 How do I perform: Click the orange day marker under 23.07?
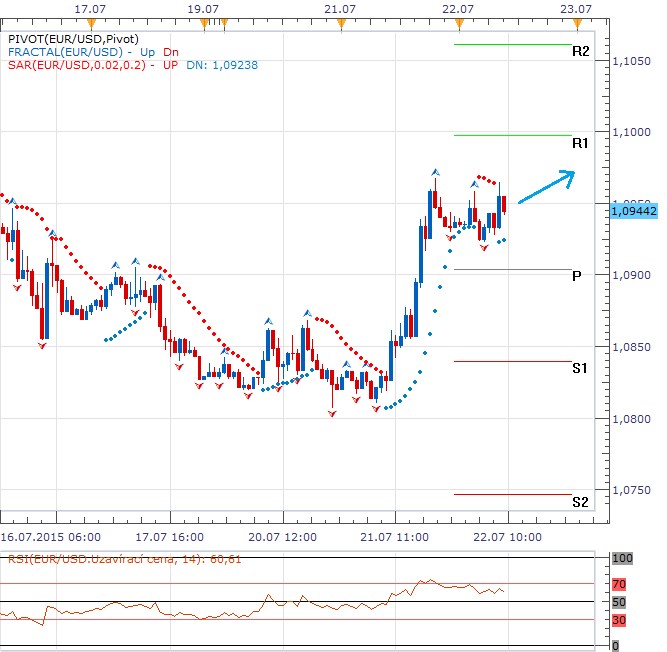tap(578, 21)
